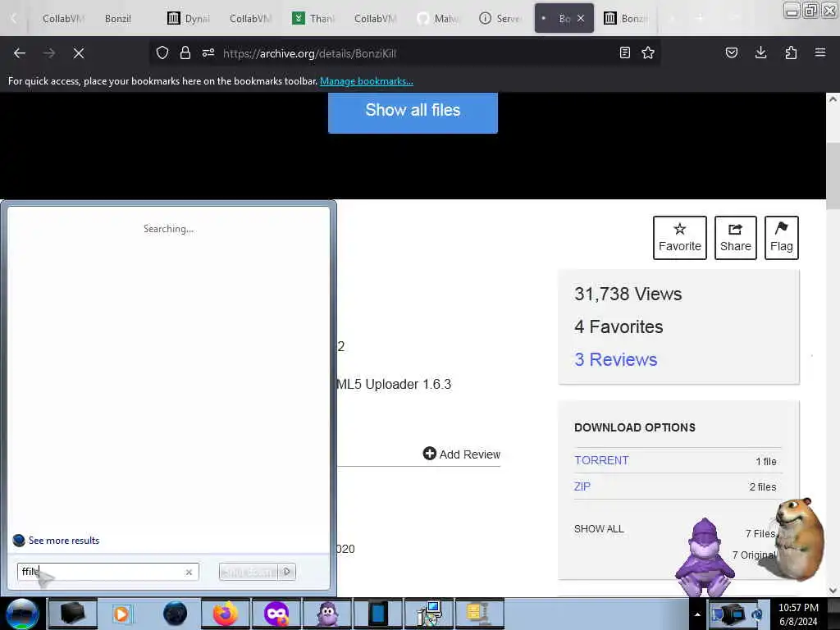Click SHOW ALL download options

pos(599,529)
